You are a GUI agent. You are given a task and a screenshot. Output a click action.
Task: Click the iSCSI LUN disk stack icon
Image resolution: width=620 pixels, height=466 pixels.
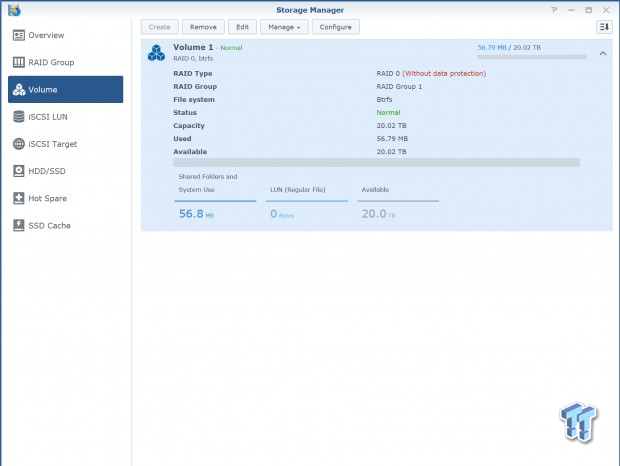(19, 117)
